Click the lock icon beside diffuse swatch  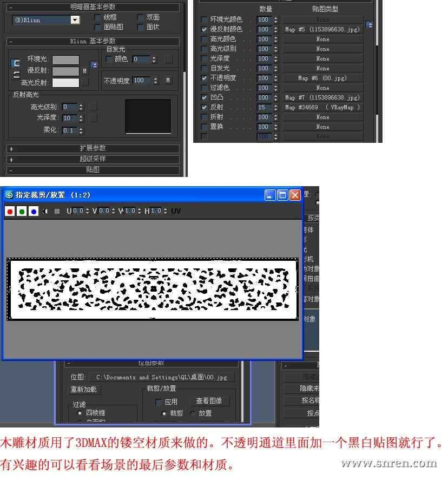click(x=94, y=64)
